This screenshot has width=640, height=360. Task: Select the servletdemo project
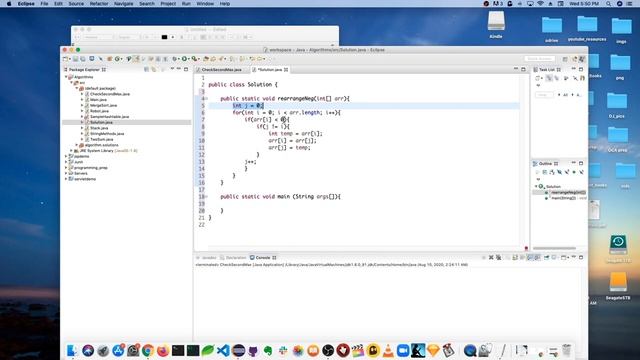pyautogui.click(x=85, y=179)
